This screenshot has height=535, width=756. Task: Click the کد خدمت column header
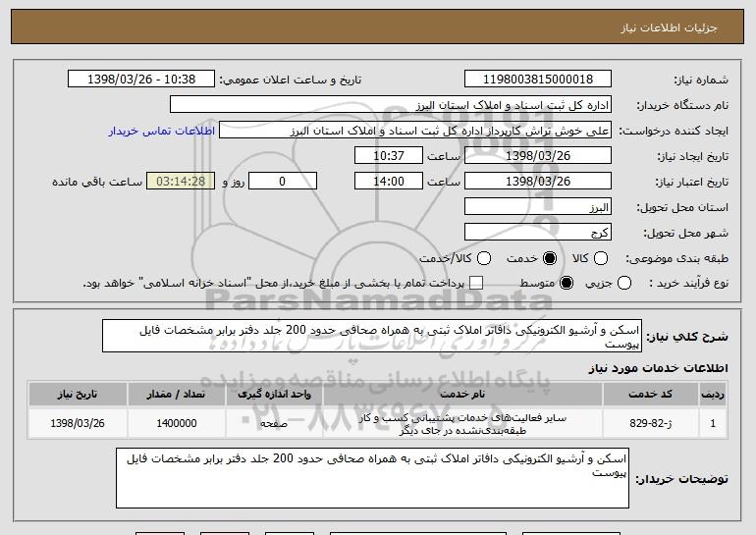point(650,395)
